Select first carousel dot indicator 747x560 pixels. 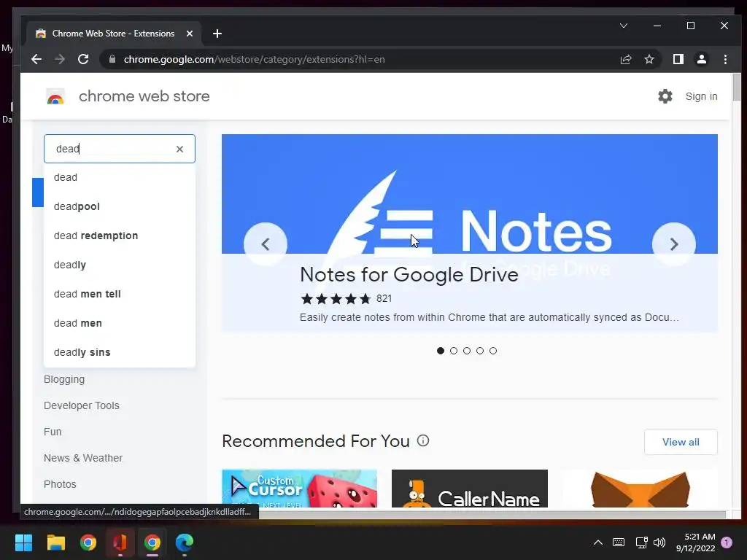click(441, 351)
